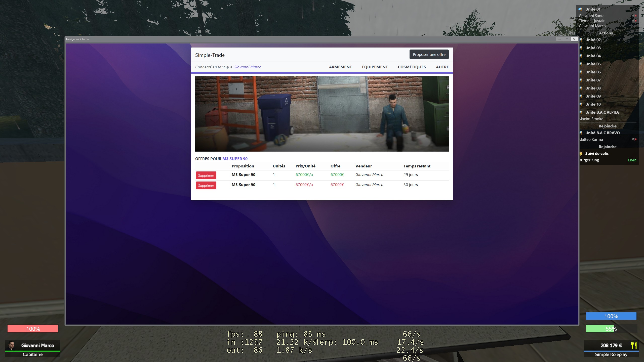Click the Vendeur column header
Viewport: 644px width, 362px height.
click(364, 166)
